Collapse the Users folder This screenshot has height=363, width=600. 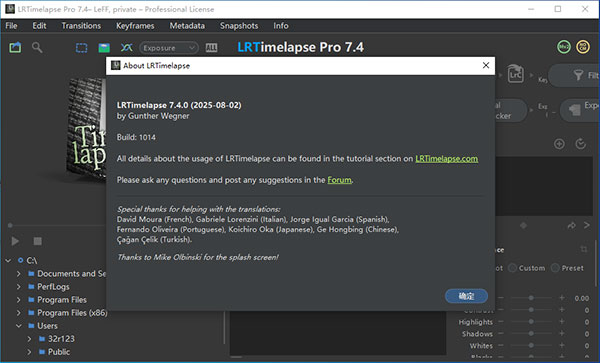[18, 326]
